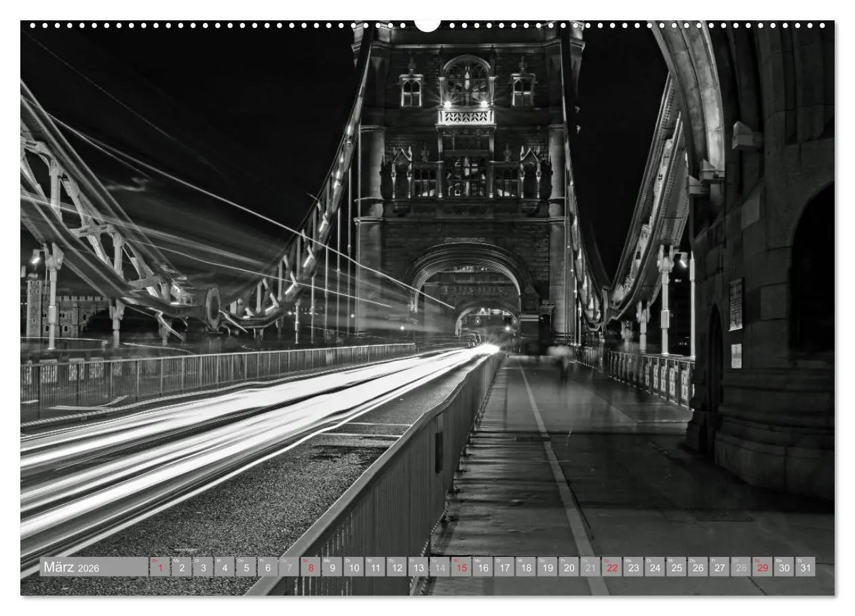Select the grayed date 14
Viewport: 855px width, 616px height.
pos(440,568)
